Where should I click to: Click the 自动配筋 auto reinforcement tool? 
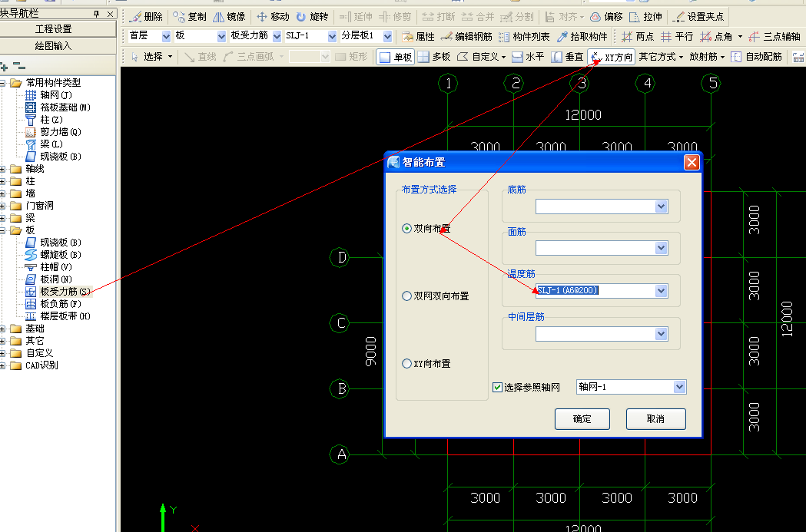click(756, 57)
